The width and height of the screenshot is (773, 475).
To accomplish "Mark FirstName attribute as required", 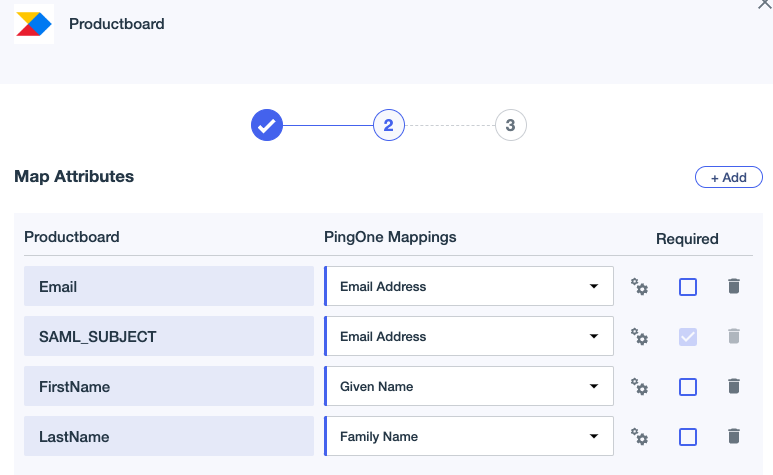I will [688, 387].
